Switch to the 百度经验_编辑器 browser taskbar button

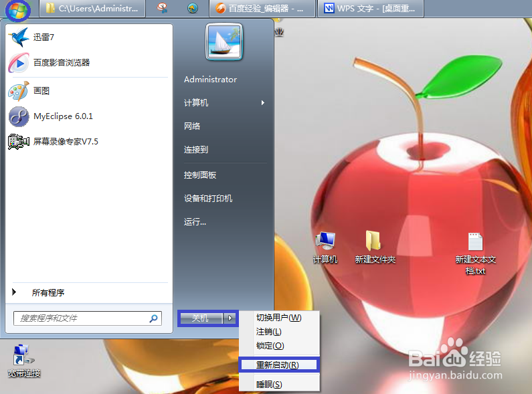[x=262, y=8]
